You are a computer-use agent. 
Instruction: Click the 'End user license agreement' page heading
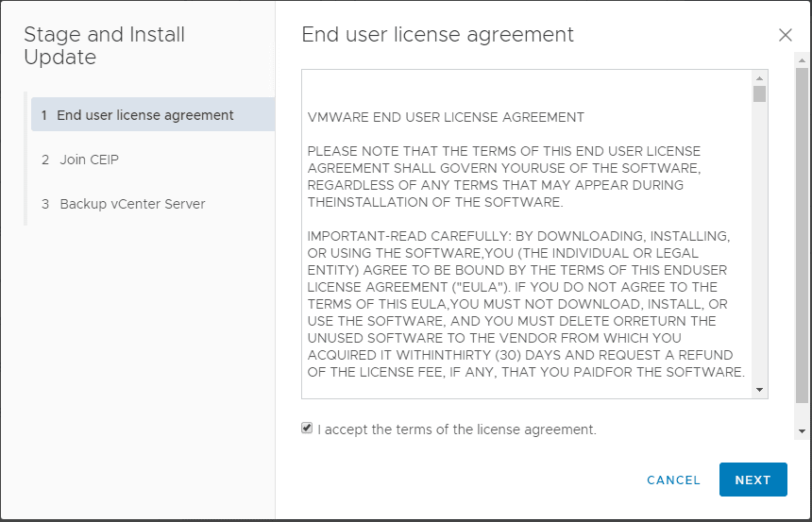coord(437,35)
